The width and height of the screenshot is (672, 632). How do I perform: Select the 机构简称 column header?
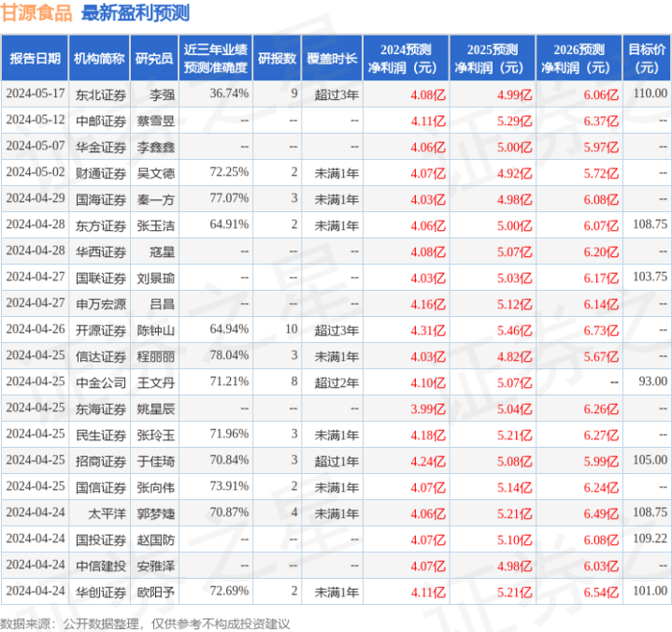point(99,58)
